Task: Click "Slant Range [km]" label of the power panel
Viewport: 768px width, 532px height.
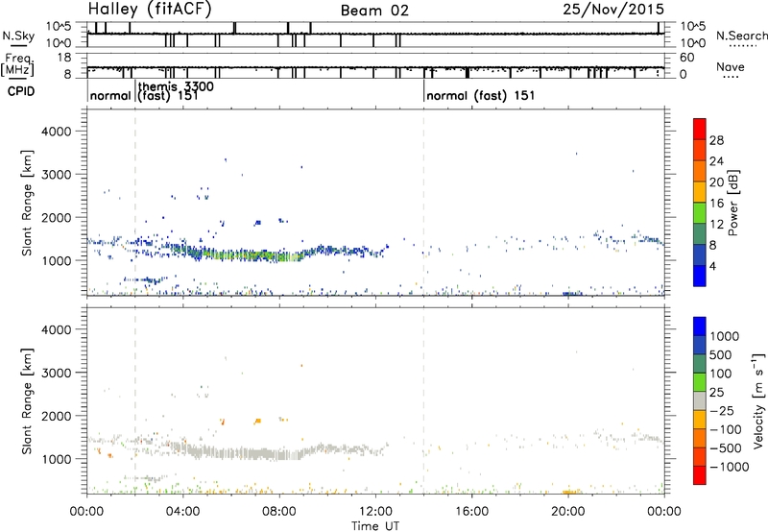Action: point(27,203)
